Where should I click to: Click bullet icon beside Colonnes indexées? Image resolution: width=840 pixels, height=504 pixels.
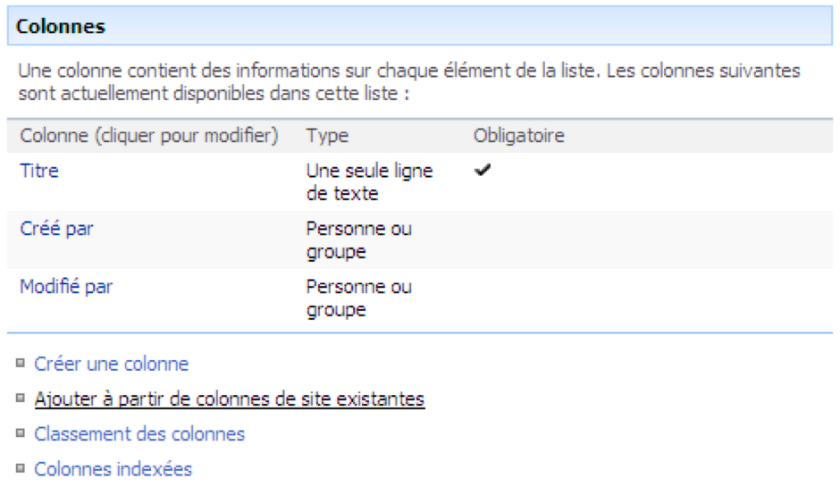tap(21, 468)
